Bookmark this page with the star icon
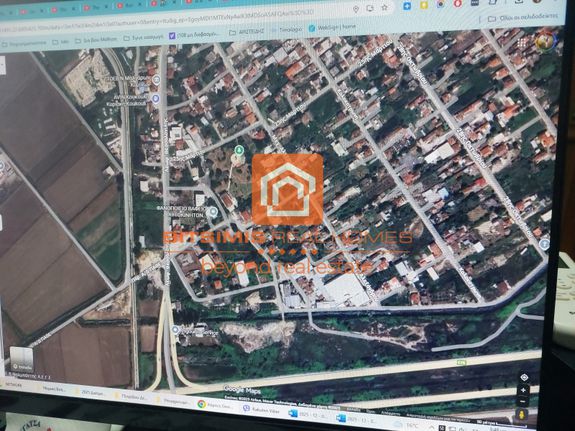Viewport: 575px width, 431px height. click(x=384, y=7)
